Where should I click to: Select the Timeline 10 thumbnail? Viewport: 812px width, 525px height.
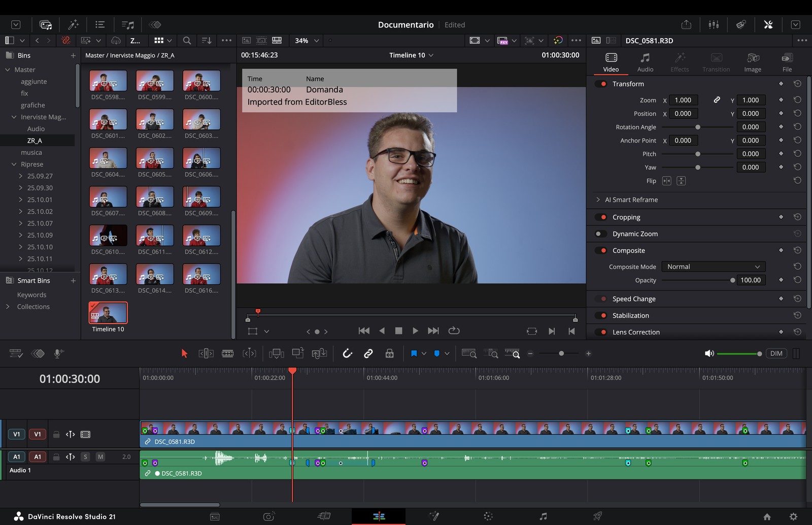click(108, 313)
